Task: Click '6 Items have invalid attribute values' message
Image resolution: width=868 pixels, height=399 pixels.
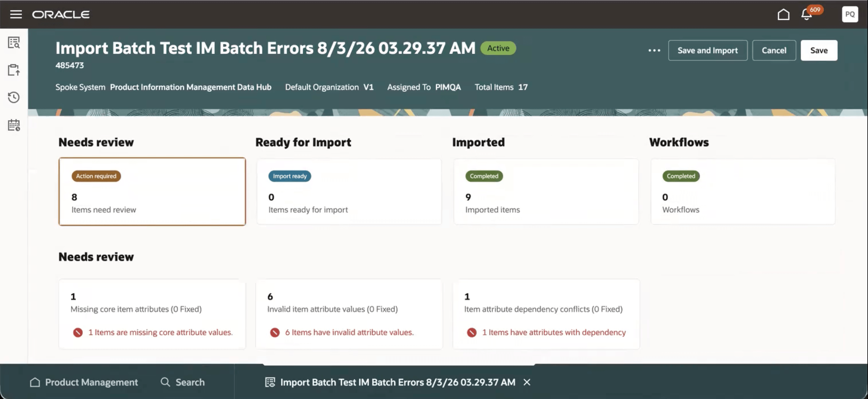Action: pos(349,332)
